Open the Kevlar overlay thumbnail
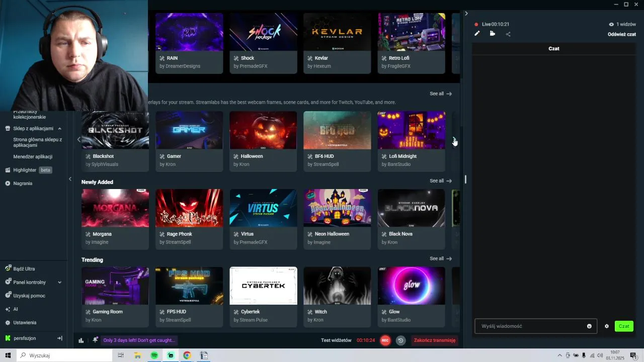 click(x=337, y=32)
